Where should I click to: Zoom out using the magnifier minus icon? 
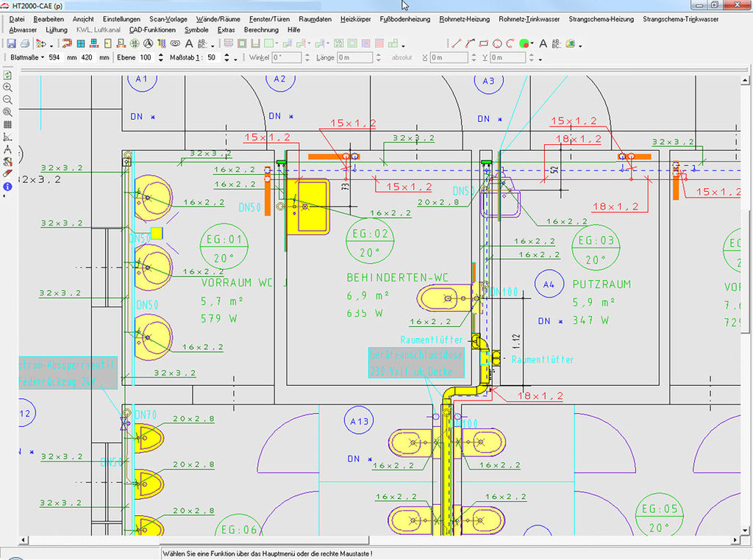pyautogui.click(x=7, y=99)
